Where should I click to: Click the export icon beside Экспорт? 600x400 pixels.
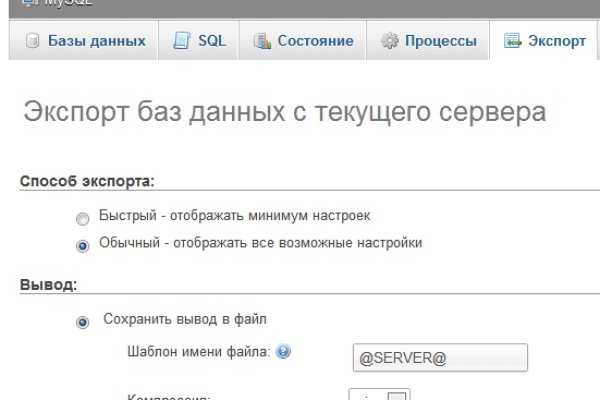click(x=512, y=42)
